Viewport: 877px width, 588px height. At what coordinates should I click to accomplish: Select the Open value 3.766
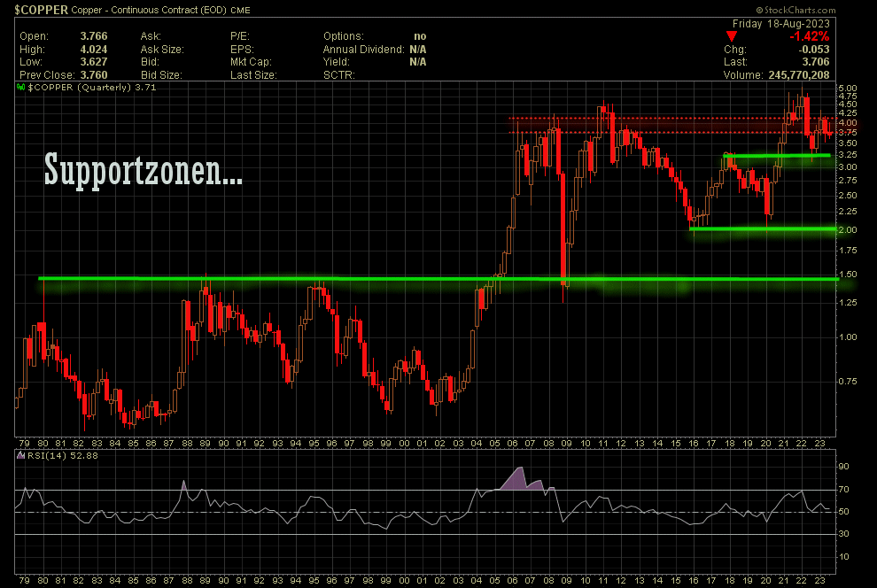[93, 36]
